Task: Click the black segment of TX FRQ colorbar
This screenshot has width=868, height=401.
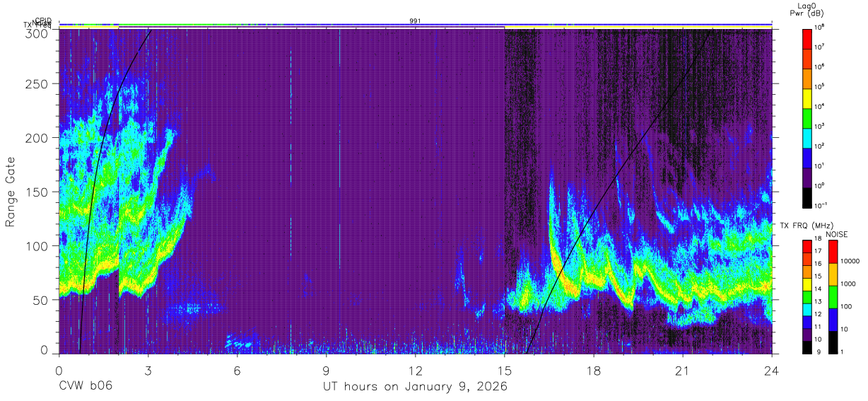Action: point(807,347)
